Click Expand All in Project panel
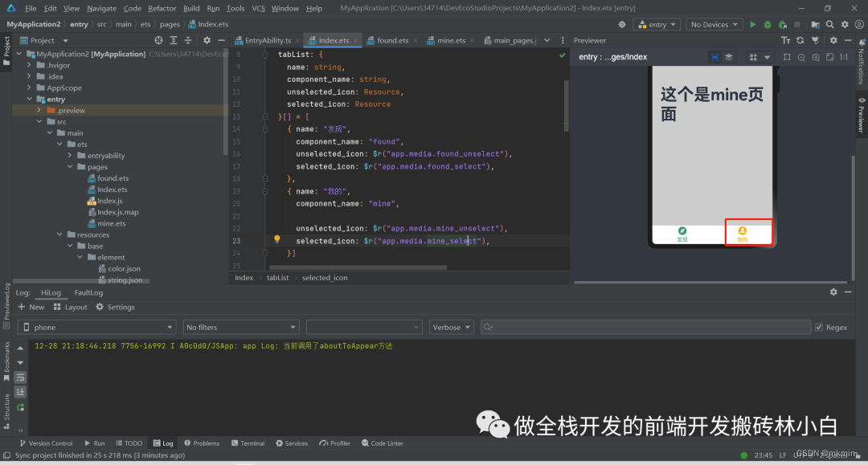The width and height of the screenshot is (868, 465). click(x=174, y=40)
